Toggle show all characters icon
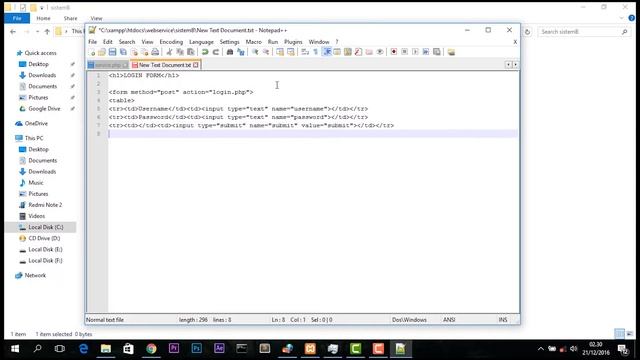This screenshot has height=360, width=640. [316, 52]
